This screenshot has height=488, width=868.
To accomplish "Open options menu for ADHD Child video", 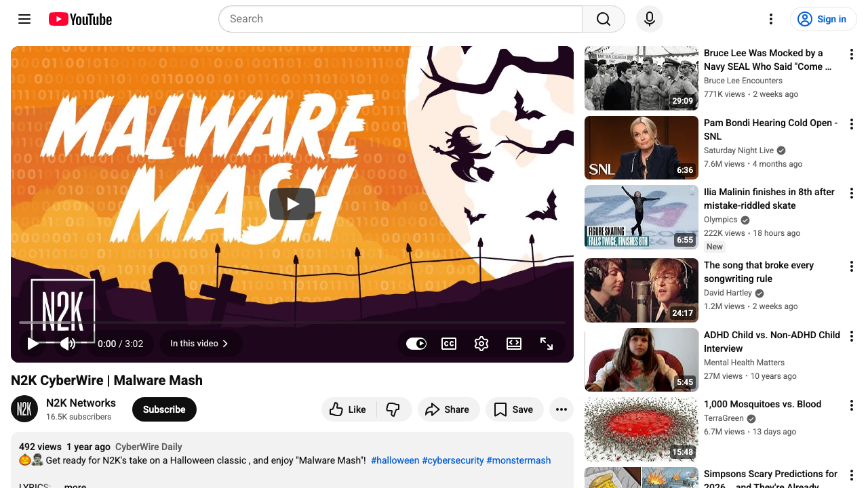I will (852, 336).
